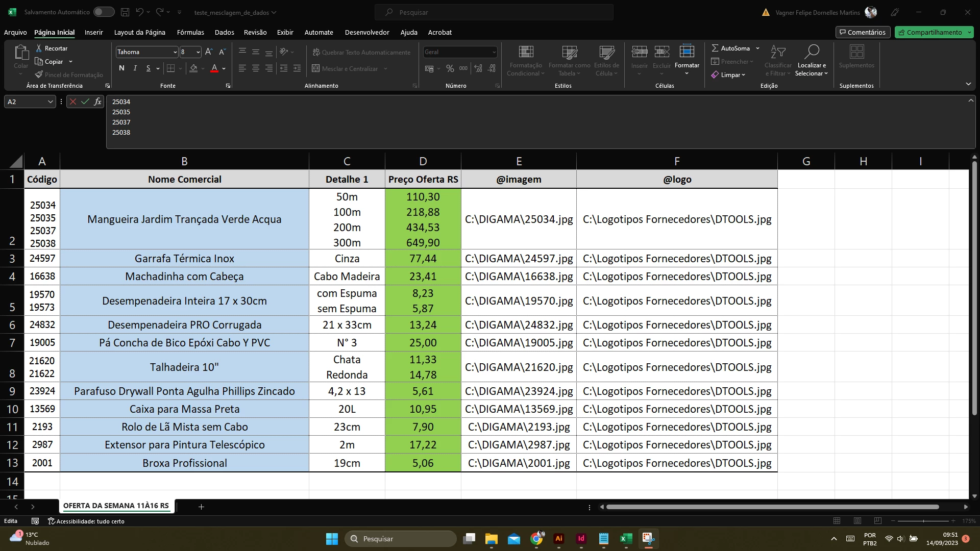Viewport: 980px width, 551px height.
Task: Switch to the Dados tab
Action: (x=224, y=32)
